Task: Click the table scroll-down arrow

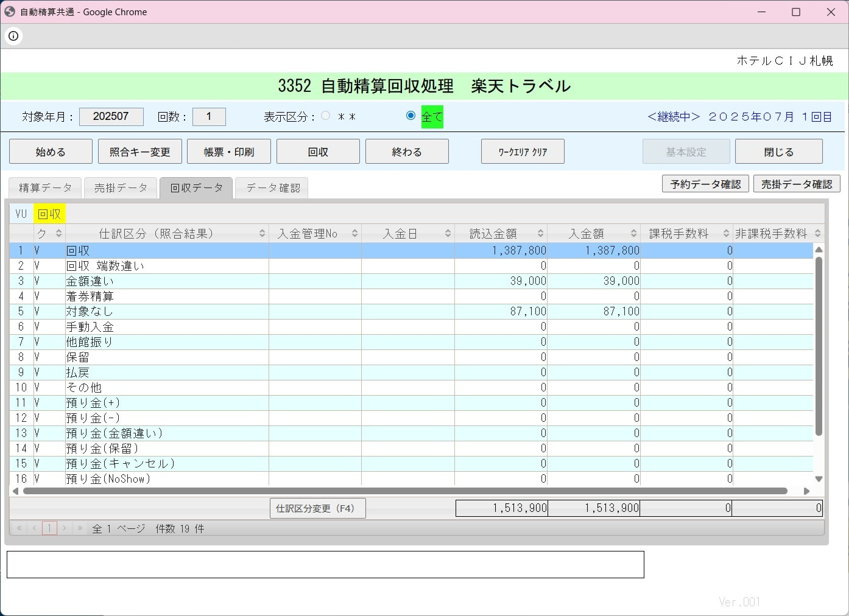Action: pyautogui.click(x=819, y=479)
